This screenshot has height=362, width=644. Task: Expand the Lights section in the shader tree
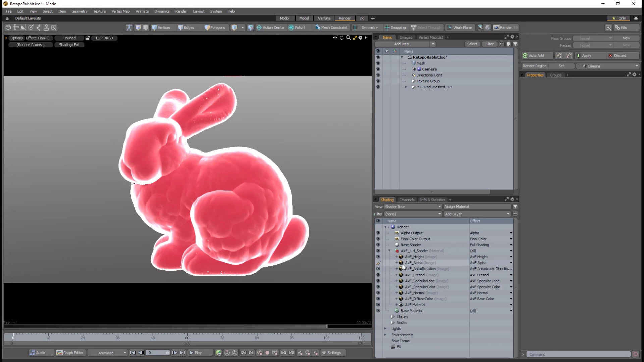pyautogui.click(x=385, y=329)
